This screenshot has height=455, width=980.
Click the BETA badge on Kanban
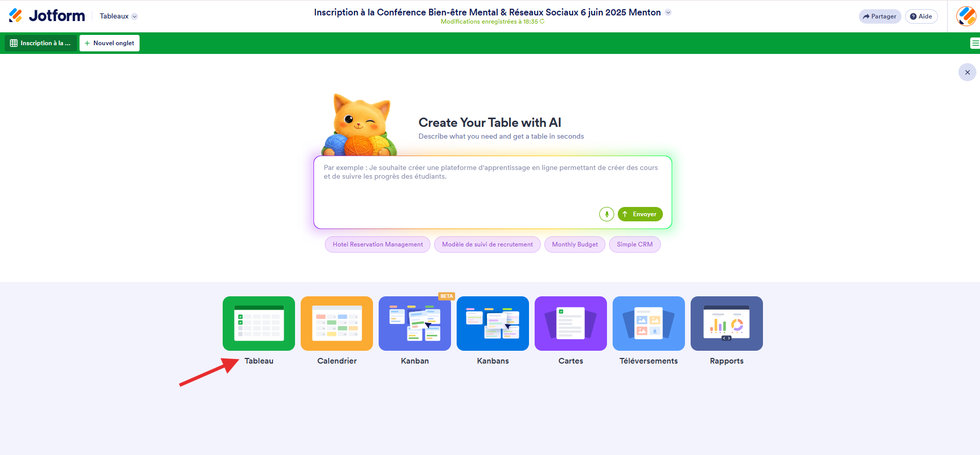446,296
